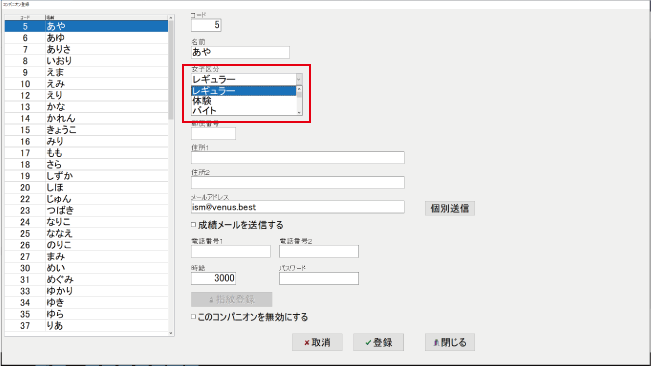
Task: Focus the 名前 field containing あや
Action: pos(240,52)
